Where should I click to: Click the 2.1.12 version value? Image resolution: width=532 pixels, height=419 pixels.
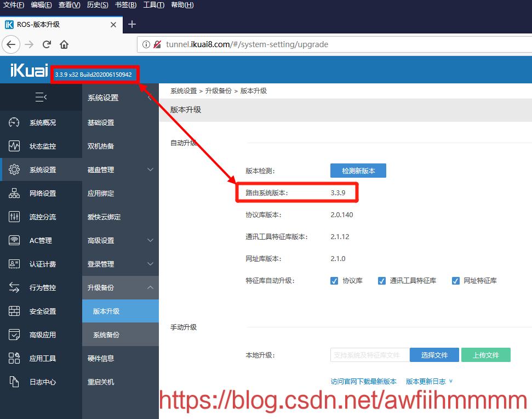[x=340, y=237]
